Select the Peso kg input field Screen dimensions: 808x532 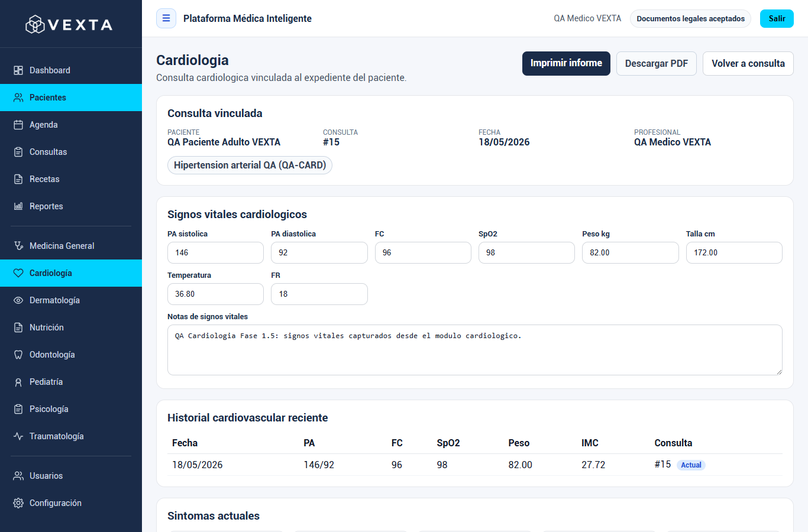point(631,252)
